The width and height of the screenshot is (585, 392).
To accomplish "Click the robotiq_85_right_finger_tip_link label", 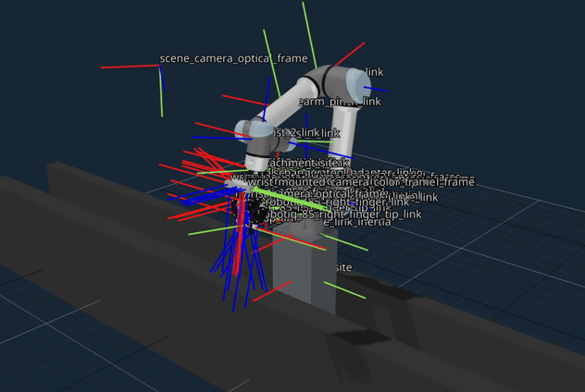I will 343,214.
